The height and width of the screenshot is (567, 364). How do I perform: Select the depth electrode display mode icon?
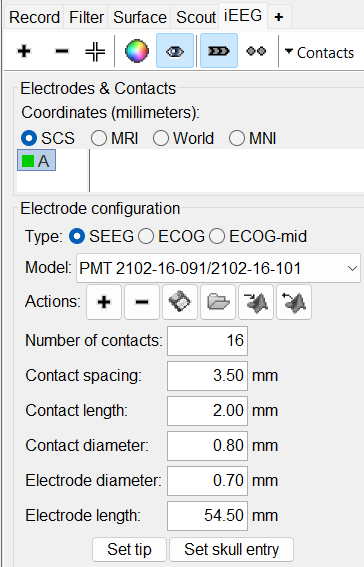219,51
